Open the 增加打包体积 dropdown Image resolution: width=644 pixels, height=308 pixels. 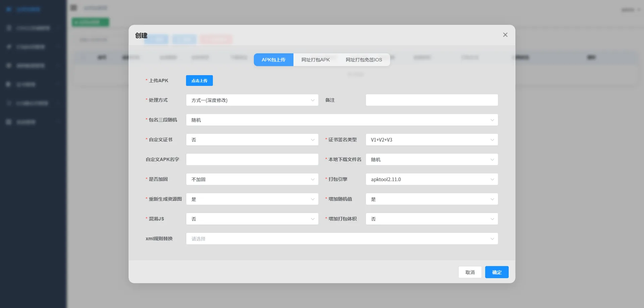tap(431, 219)
